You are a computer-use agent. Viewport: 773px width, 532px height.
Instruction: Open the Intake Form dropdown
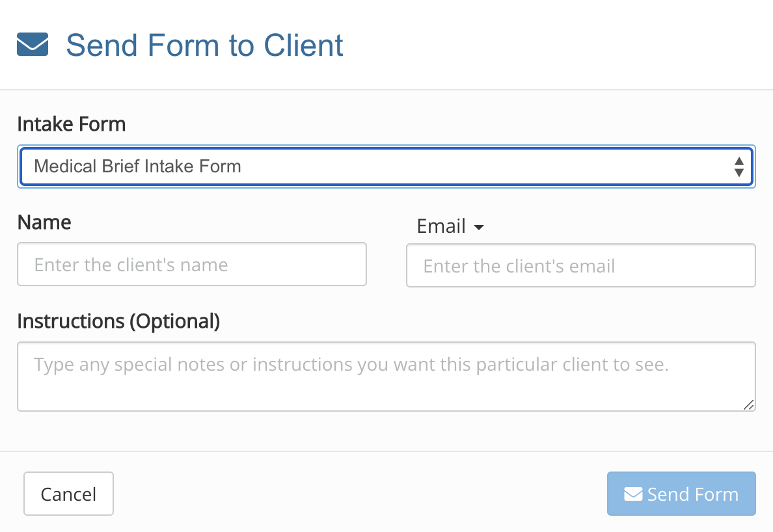386,166
